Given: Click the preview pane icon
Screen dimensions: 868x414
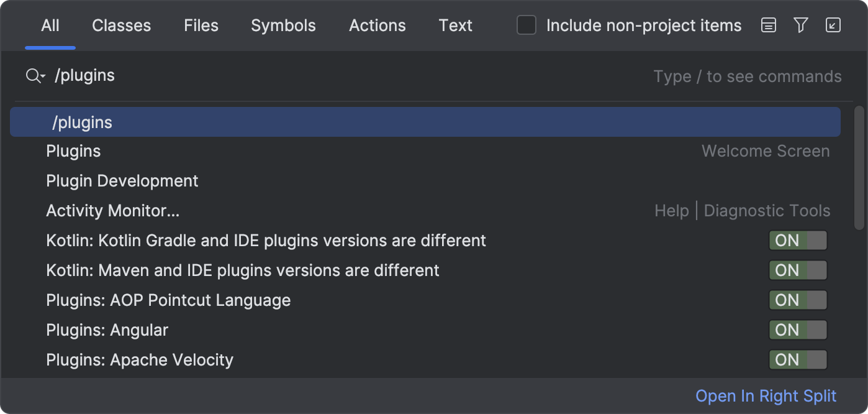Looking at the screenshot, I should pyautogui.click(x=768, y=25).
